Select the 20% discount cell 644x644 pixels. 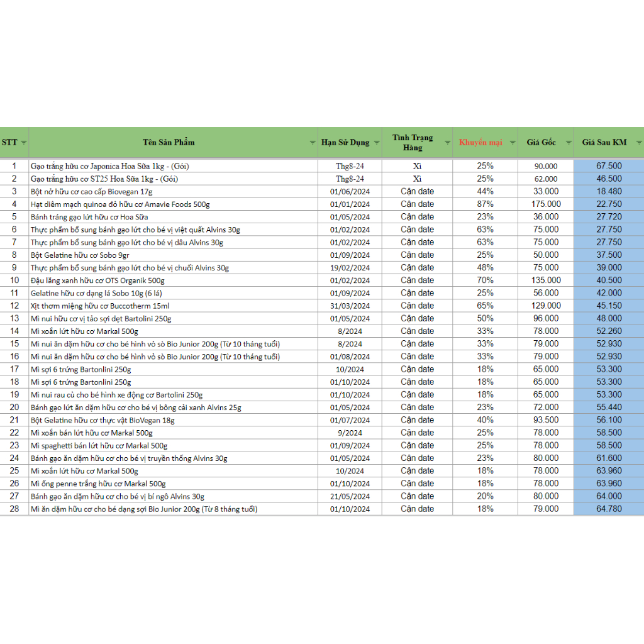click(485, 497)
